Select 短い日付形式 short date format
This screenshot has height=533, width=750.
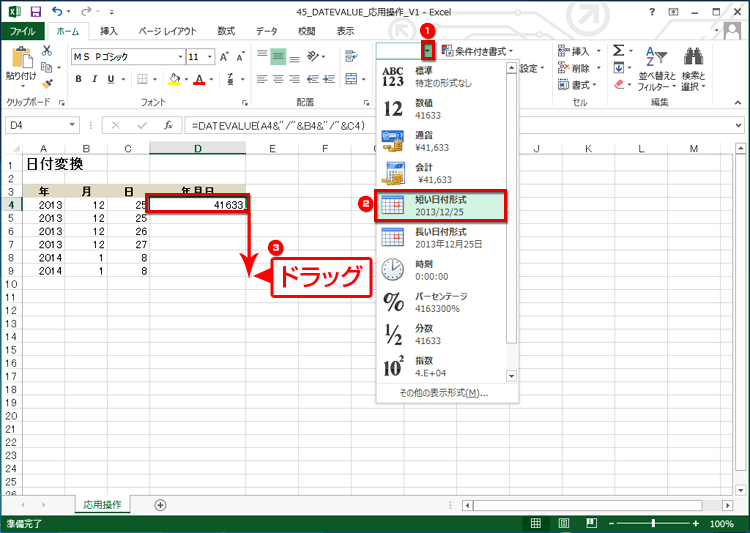coord(441,206)
